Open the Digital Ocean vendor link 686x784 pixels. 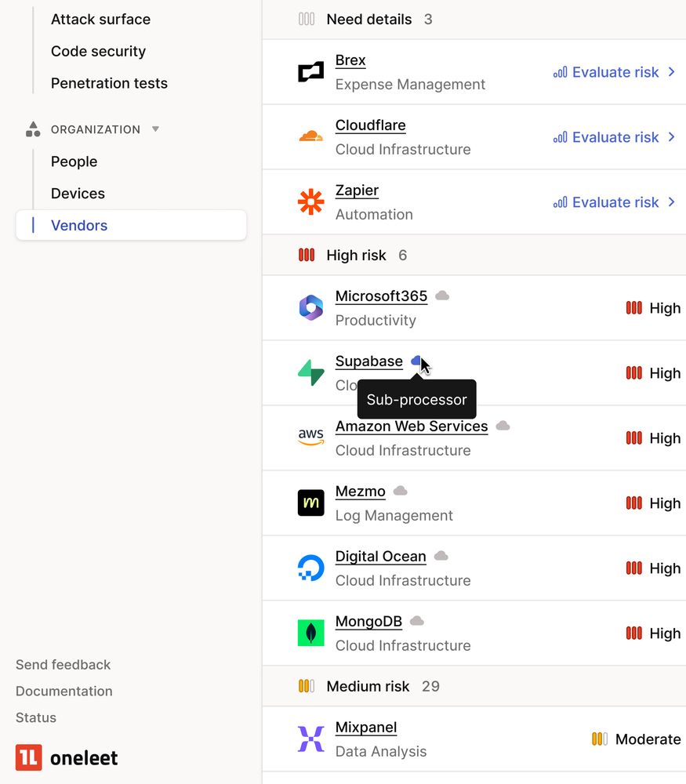coord(381,556)
